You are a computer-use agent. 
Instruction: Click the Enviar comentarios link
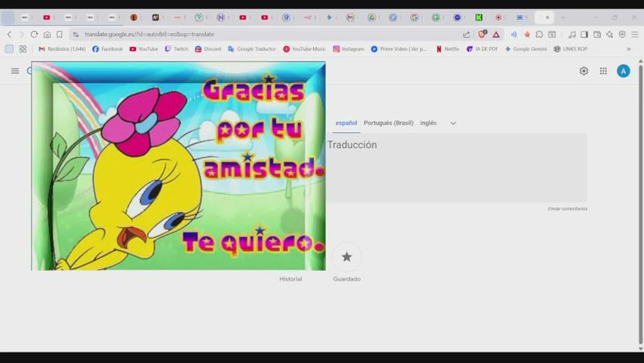coord(567,209)
